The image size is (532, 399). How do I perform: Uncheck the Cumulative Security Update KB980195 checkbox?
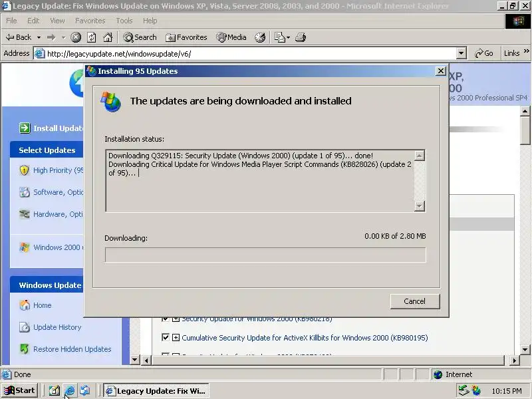click(165, 337)
